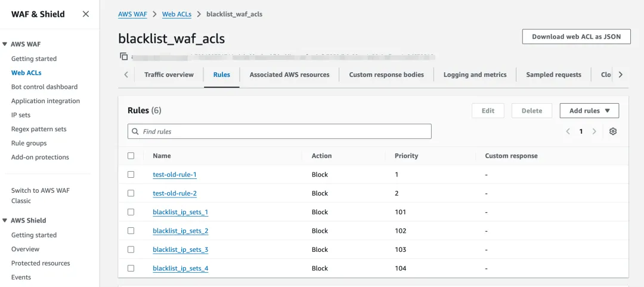Open the Add rules dropdown
Viewport: 644px width, 287px height.
pos(589,110)
